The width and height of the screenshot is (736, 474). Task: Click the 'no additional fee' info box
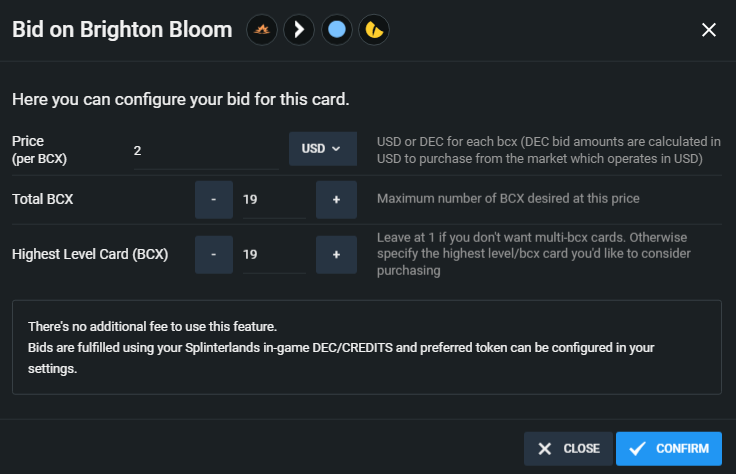[x=367, y=347]
